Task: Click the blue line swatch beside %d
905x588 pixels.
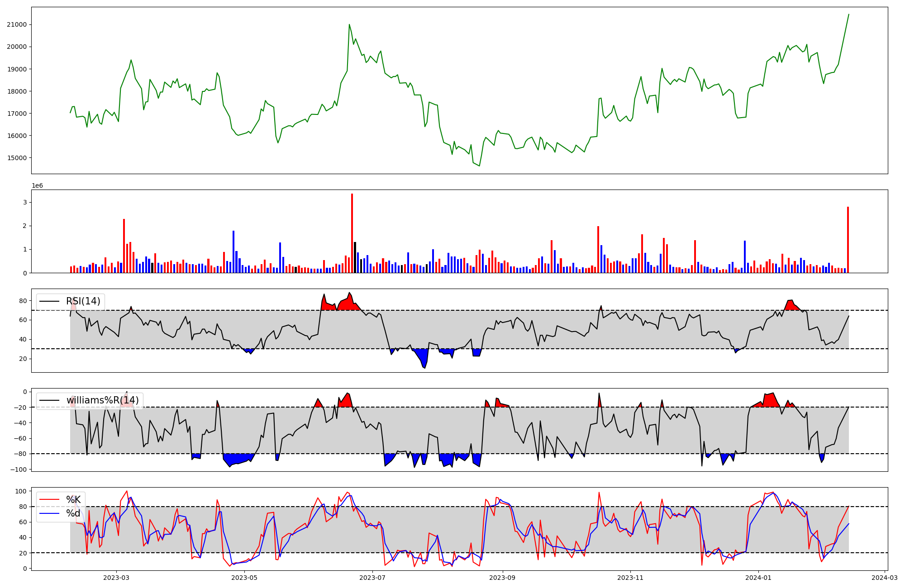Action: [49, 513]
